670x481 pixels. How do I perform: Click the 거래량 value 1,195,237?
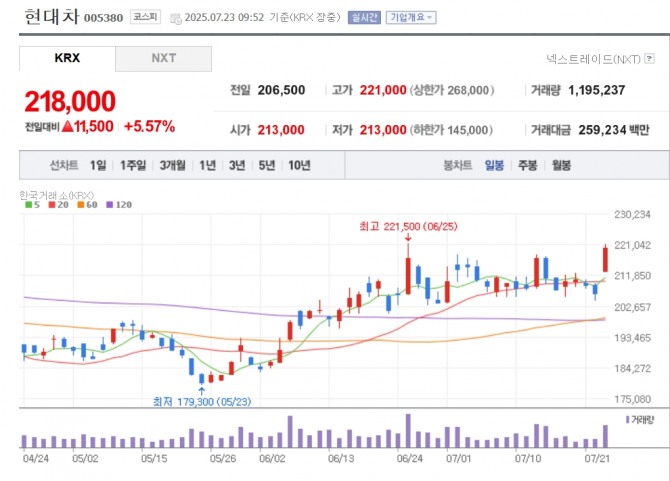click(x=597, y=90)
